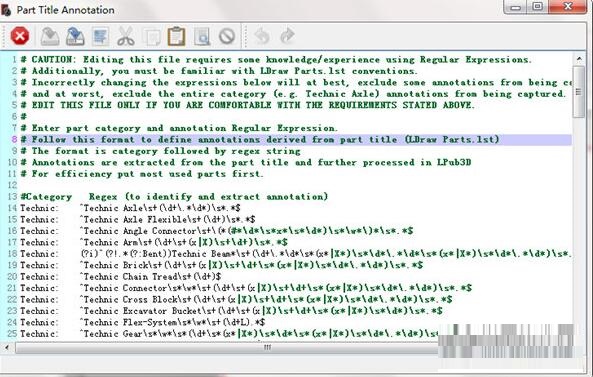This screenshot has height=377, width=593.
Task: Click the 'Technic Beam' regex line
Action: pyautogui.click(x=296, y=254)
